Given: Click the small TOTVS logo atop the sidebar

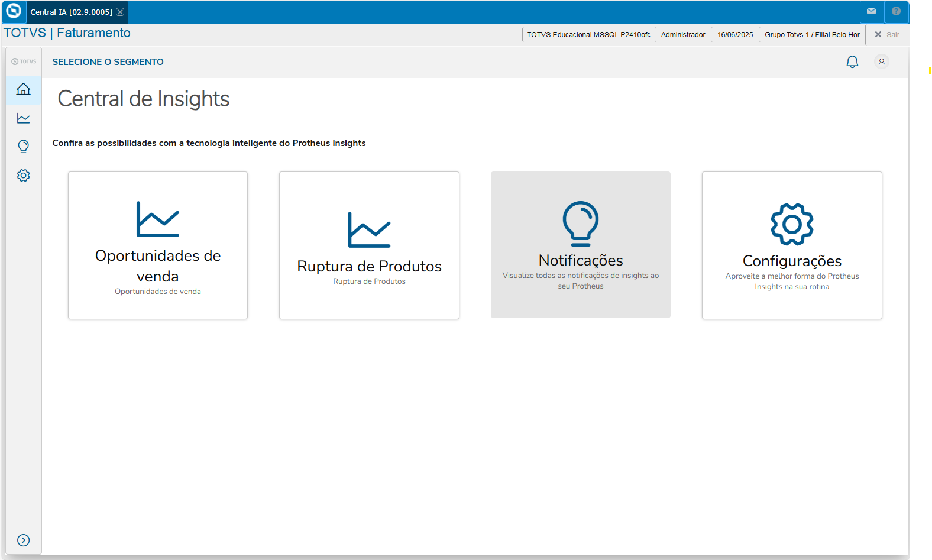Looking at the screenshot, I should coord(24,61).
